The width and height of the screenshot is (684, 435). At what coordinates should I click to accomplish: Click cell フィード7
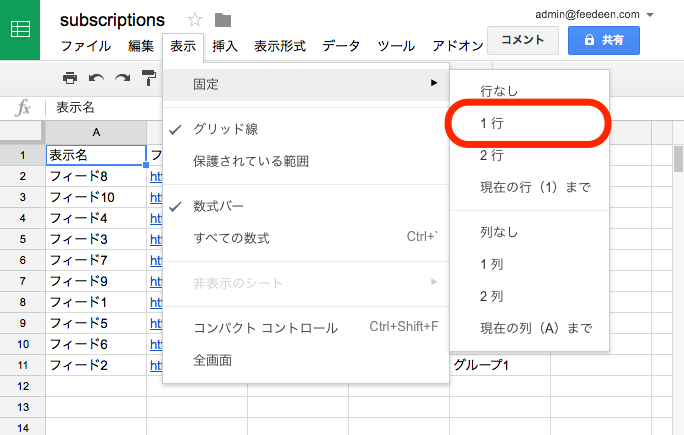(96, 260)
